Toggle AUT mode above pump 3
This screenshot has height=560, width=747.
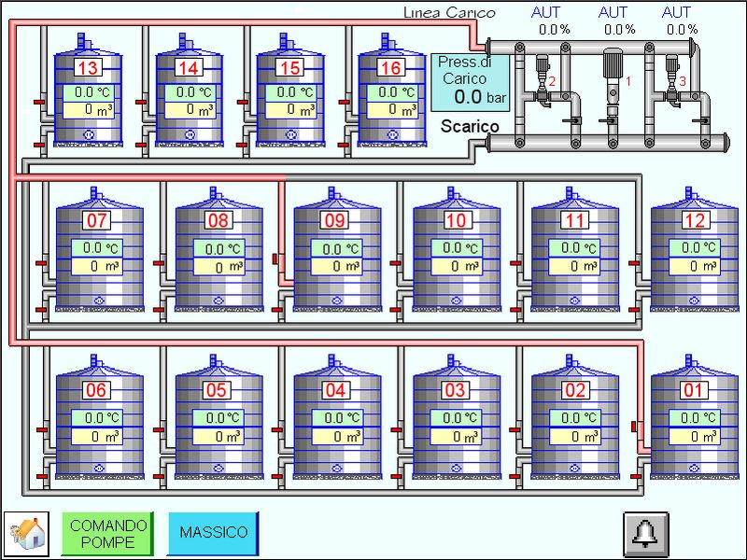tap(676, 12)
